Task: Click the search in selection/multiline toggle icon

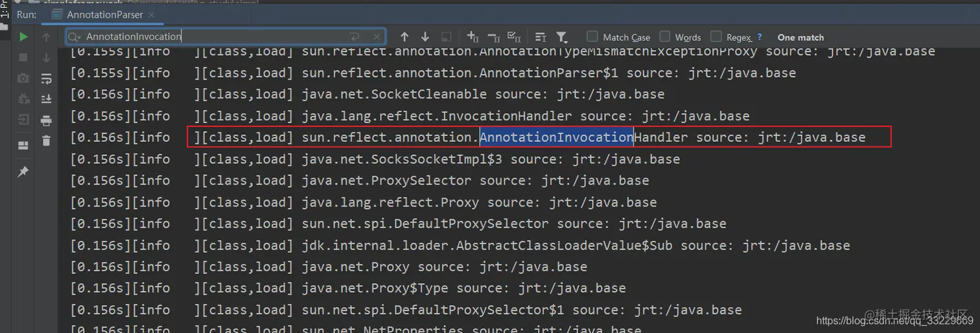Action: click(541, 37)
